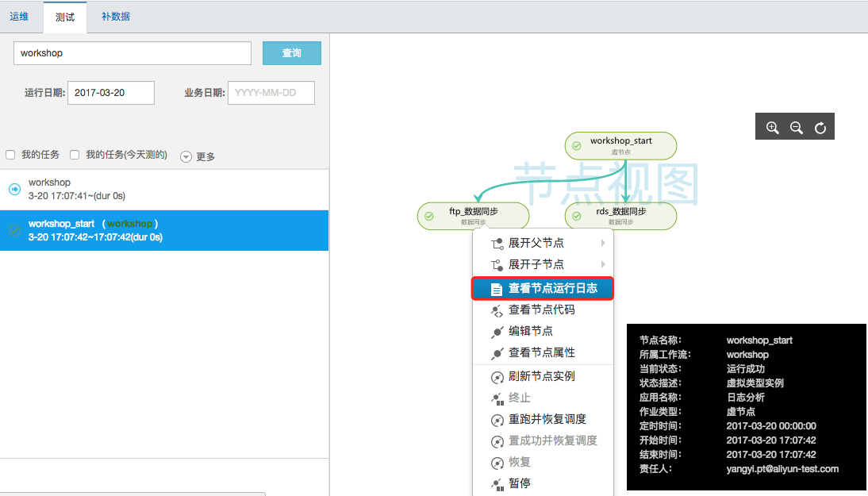Image resolution: width=868 pixels, height=496 pixels.
Task: Choose 展开父节点 from context menu
Action: tap(543, 243)
